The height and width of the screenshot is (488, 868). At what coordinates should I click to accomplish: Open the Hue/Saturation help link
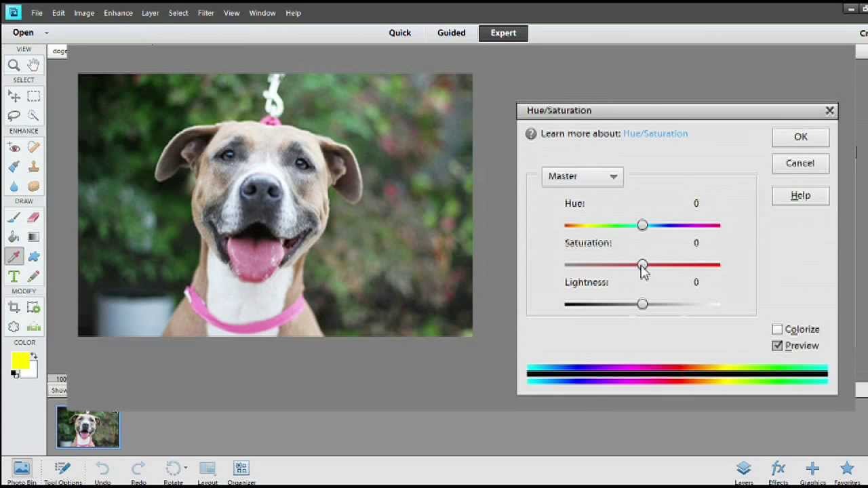pos(655,134)
